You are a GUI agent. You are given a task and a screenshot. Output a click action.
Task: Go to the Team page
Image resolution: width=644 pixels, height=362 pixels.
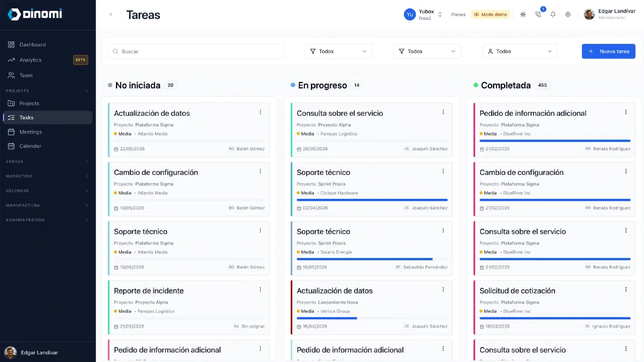(47, 75)
